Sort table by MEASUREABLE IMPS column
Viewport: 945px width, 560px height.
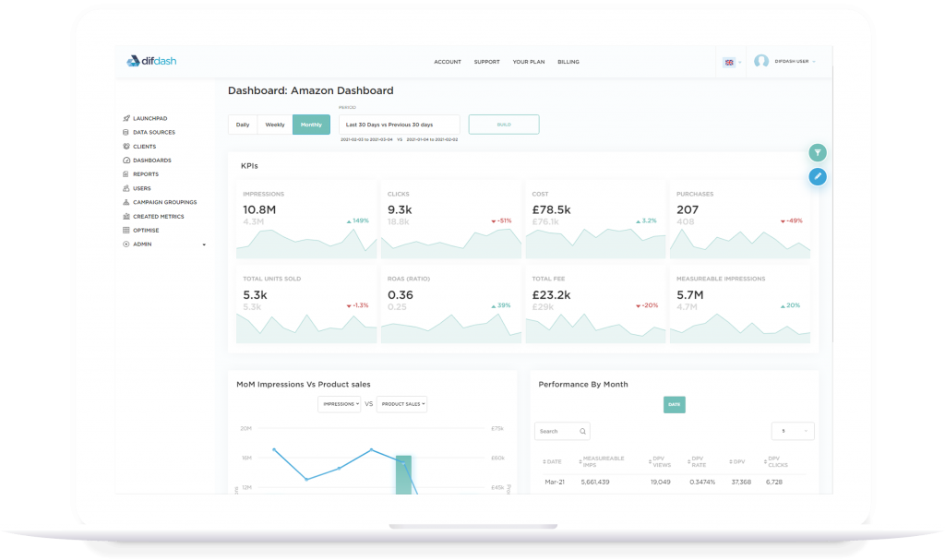pyautogui.click(x=602, y=461)
